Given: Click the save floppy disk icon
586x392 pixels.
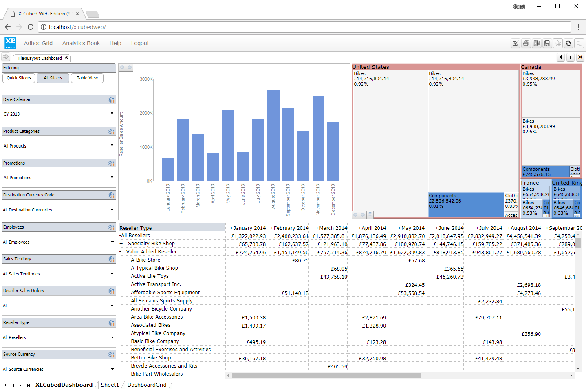Looking at the screenshot, I should pos(547,43).
